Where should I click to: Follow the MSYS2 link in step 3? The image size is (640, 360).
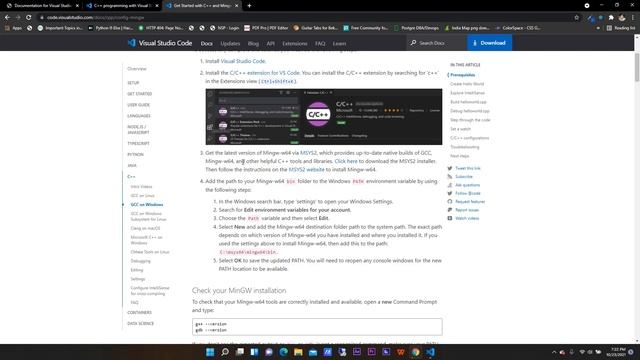[x=308, y=153]
